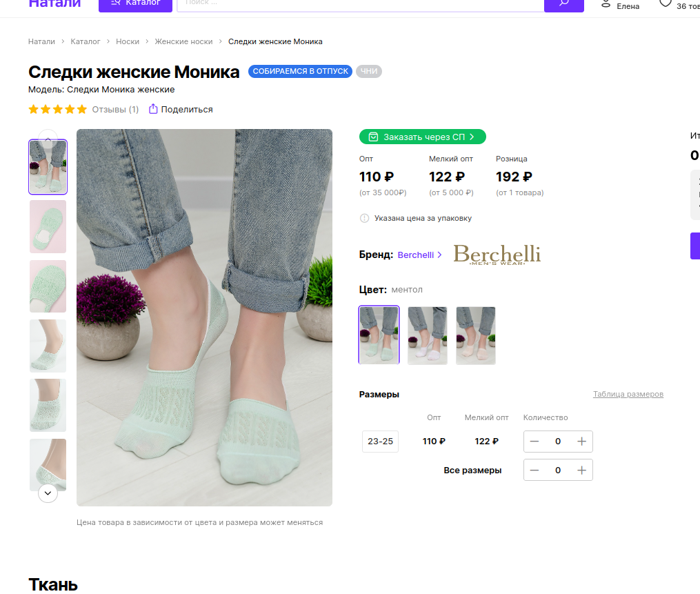Image resolution: width=700 pixels, height=594 pixels.
Task: Select the pink color variant swatch
Action: pyautogui.click(x=475, y=335)
